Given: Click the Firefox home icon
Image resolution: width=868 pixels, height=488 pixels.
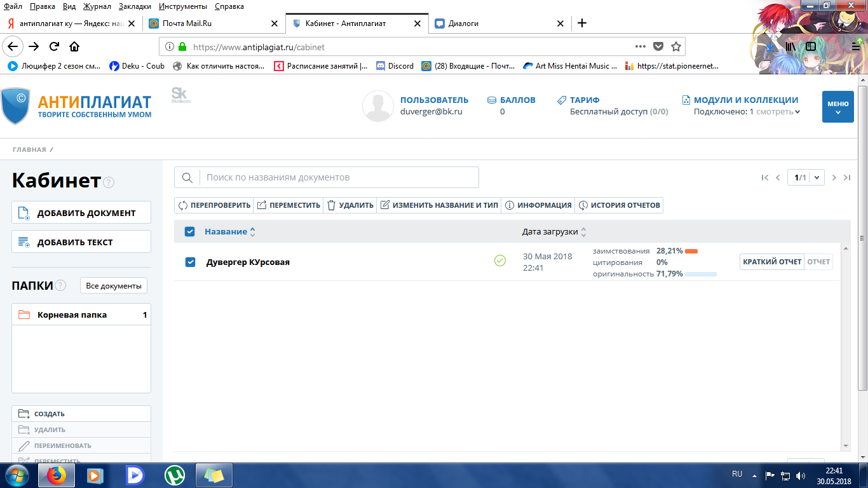Looking at the screenshot, I should tap(74, 46).
